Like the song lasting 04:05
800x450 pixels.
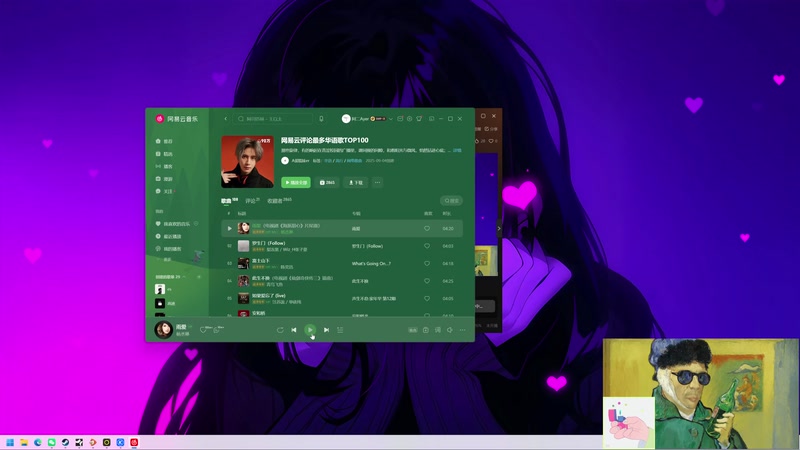click(427, 298)
